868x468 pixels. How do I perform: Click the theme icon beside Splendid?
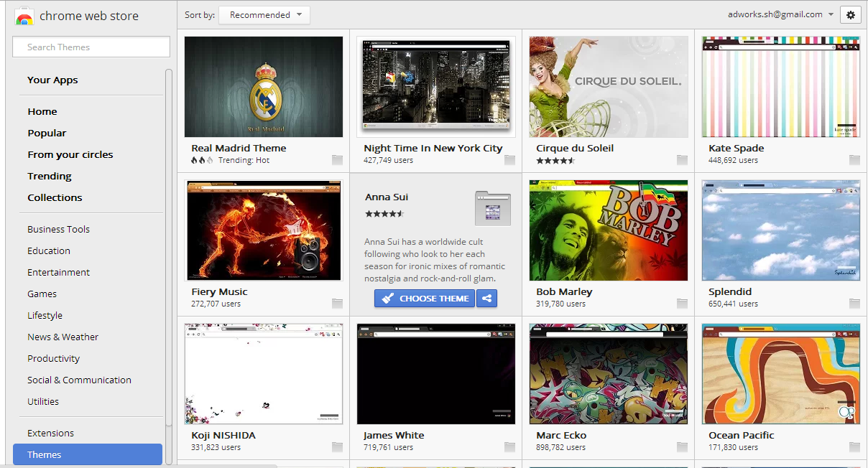855,304
